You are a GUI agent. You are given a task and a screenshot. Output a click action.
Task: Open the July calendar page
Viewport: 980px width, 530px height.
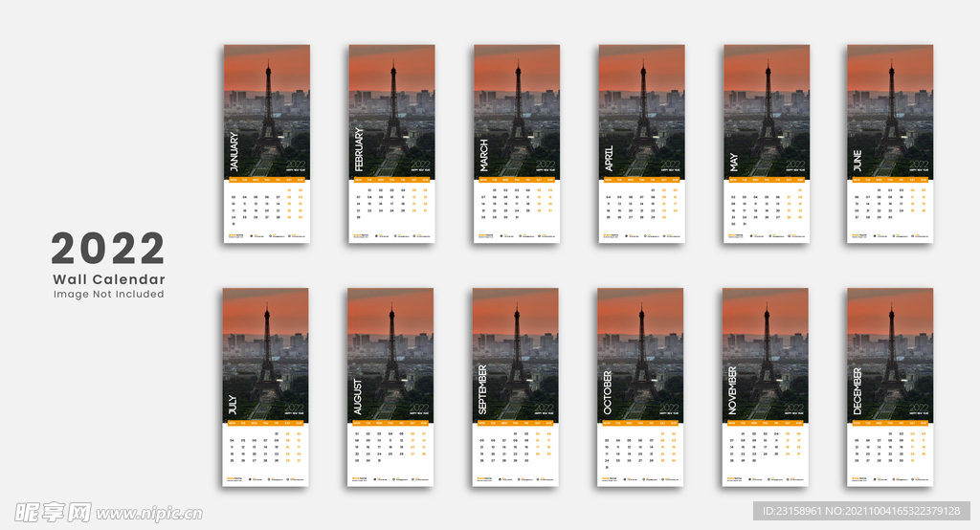pos(266,386)
